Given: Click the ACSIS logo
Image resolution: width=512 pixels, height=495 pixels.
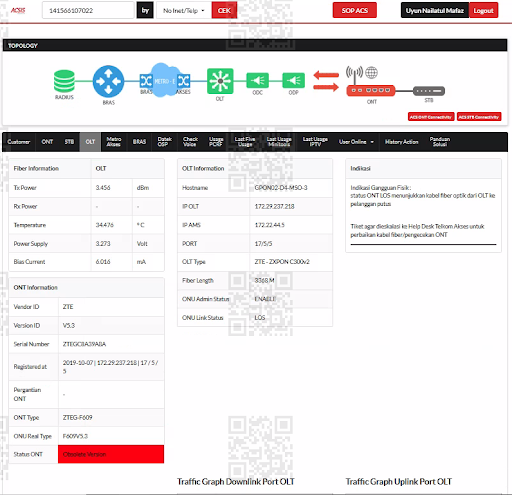Looking at the screenshot, I should coord(18,10).
